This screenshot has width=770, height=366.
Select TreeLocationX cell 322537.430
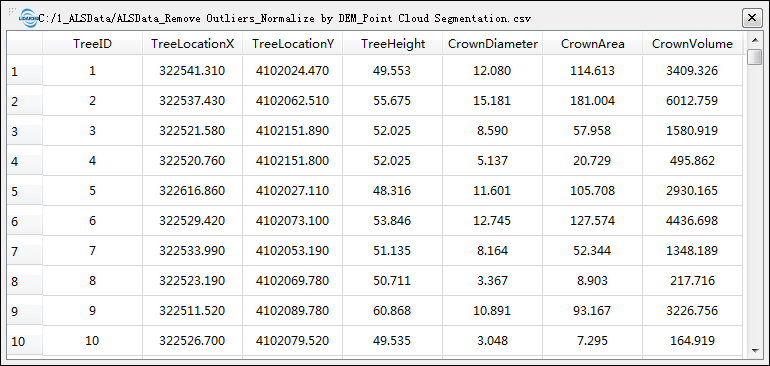[192, 101]
